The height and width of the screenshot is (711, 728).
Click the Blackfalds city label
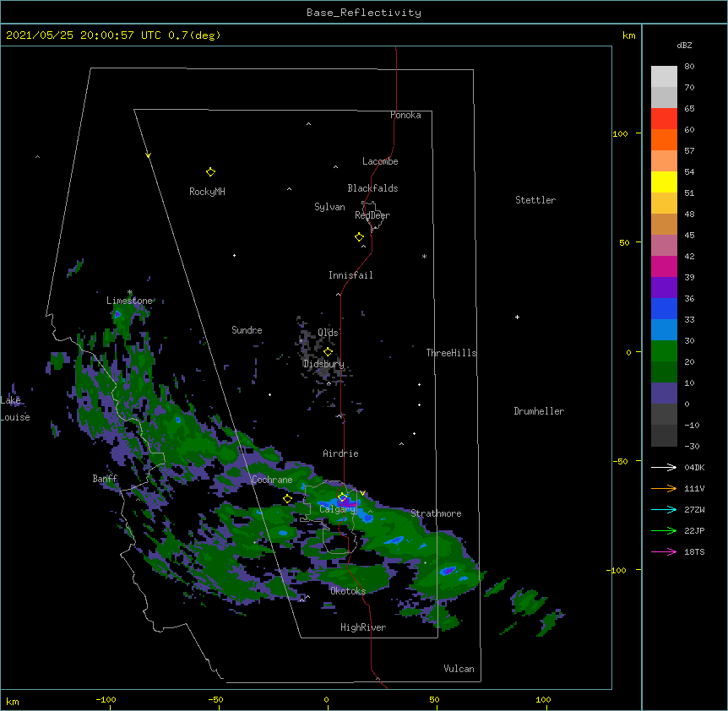[x=372, y=188]
